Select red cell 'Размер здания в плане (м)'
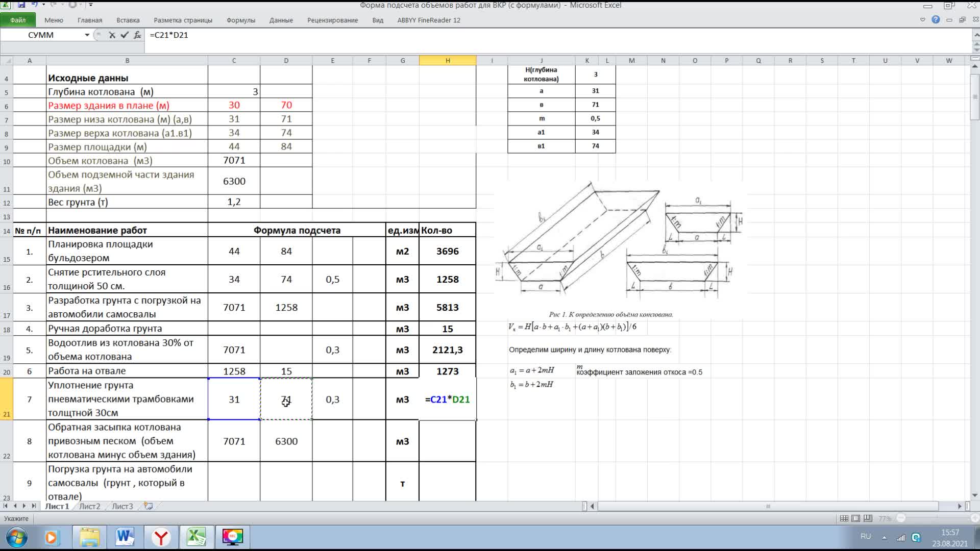 [x=127, y=105]
